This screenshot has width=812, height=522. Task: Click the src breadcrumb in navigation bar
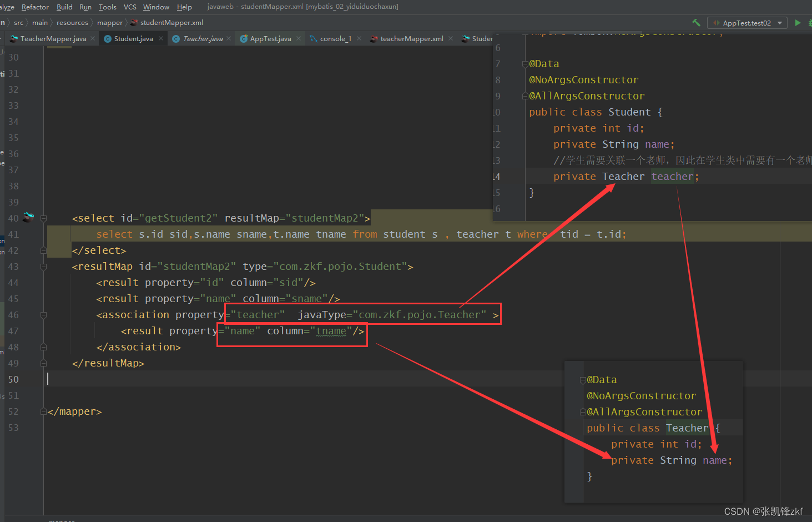(18, 22)
